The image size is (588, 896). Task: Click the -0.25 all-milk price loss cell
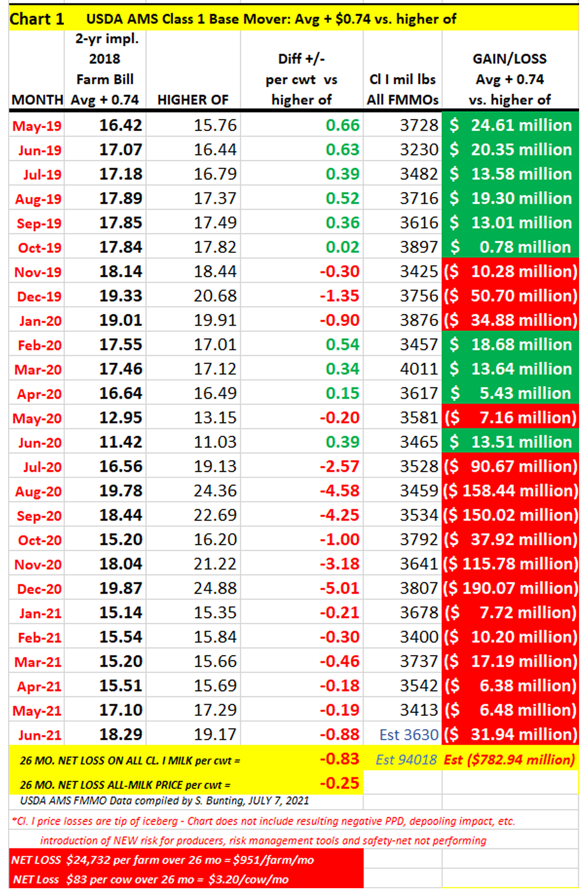339,783
